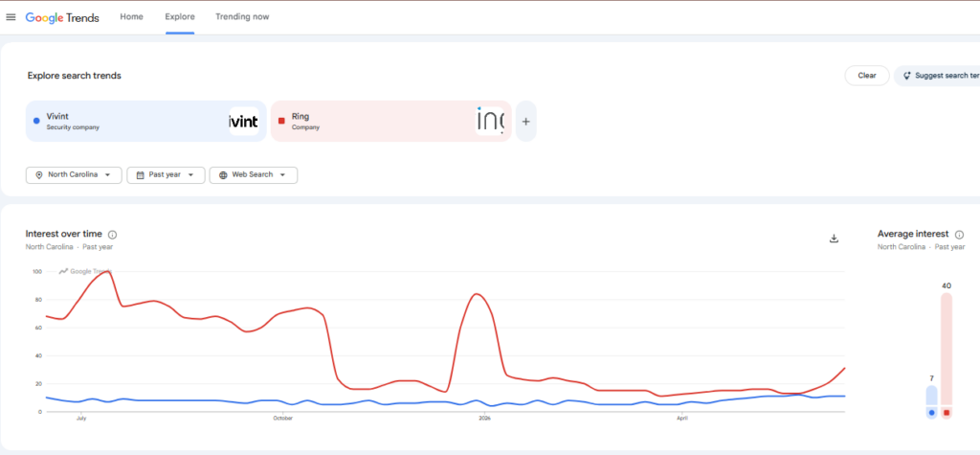The width and height of the screenshot is (980, 455).
Task: Download the Interest over time chart data
Action: point(834,239)
